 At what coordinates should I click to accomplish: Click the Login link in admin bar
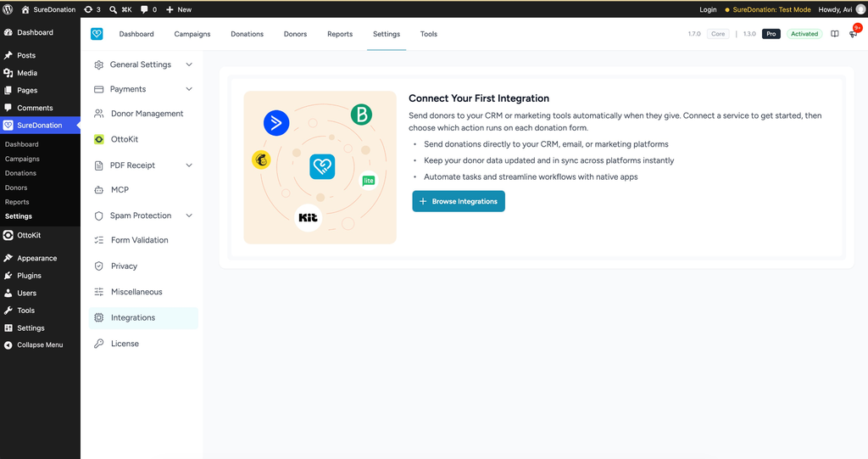click(708, 9)
